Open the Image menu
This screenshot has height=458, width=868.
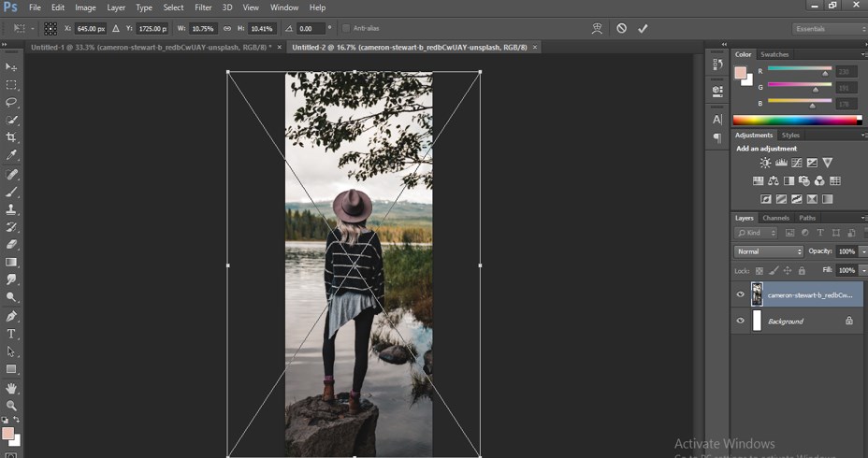coord(85,7)
